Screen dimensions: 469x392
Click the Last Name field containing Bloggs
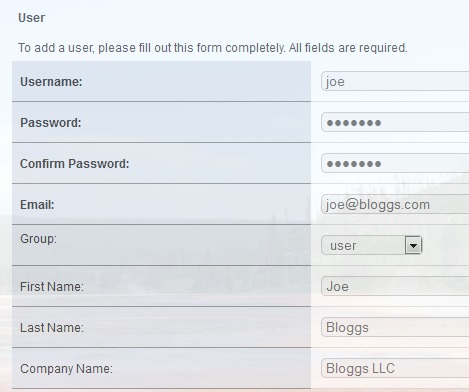click(x=395, y=327)
